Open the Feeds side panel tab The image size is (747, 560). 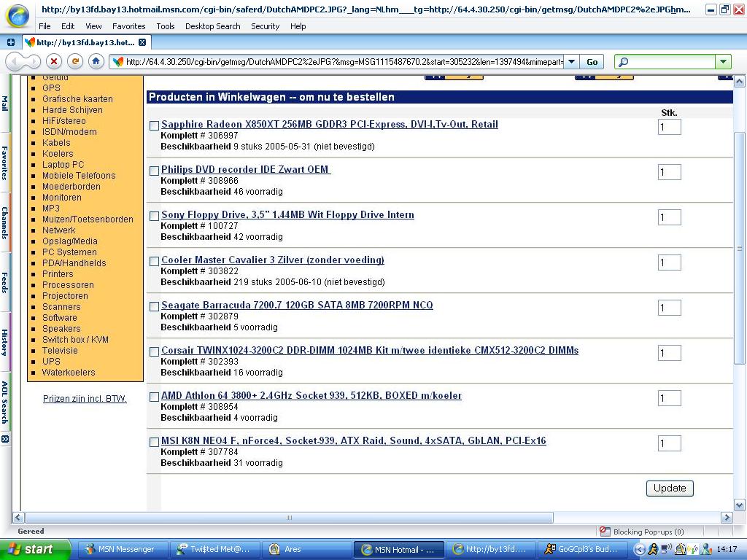(x=5, y=282)
